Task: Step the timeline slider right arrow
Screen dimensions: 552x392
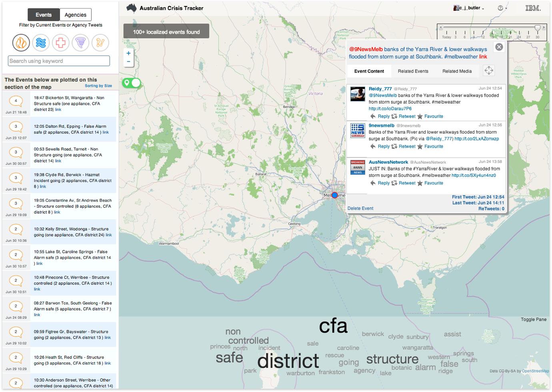Action: pos(544,27)
